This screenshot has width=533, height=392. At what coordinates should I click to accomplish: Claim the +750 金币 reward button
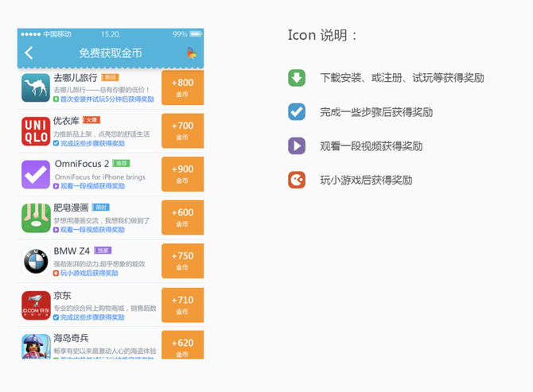tap(182, 261)
